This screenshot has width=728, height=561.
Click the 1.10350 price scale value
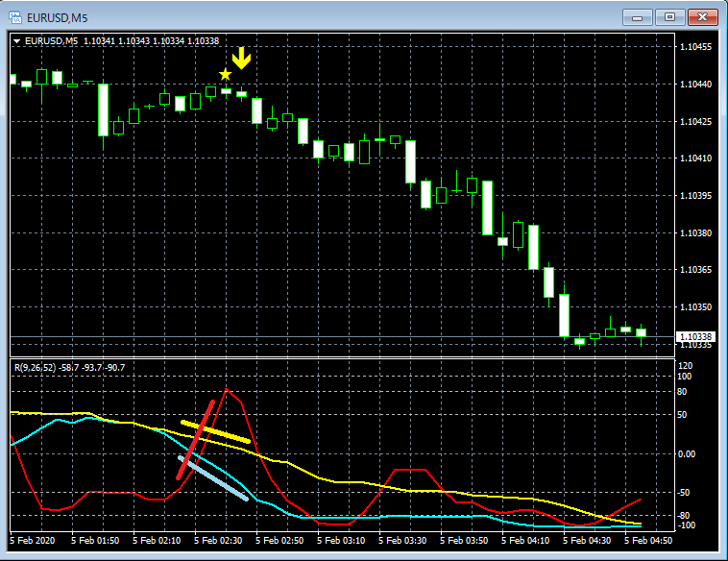coord(695,307)
